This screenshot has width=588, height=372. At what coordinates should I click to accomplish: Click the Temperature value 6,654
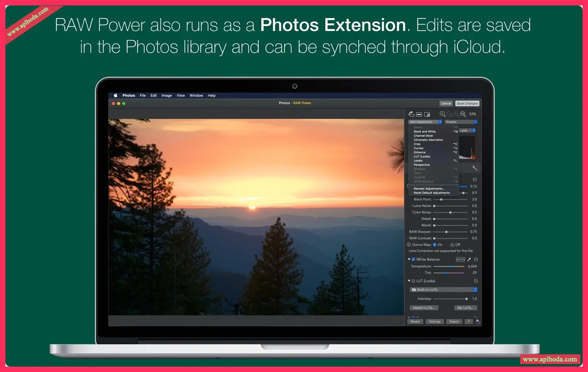point(472,266)
